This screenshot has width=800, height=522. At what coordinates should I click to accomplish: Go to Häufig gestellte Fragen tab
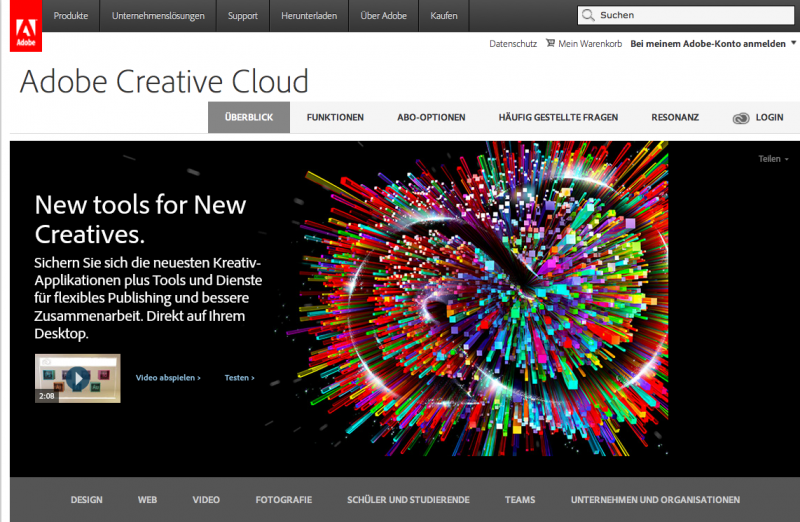558,118
